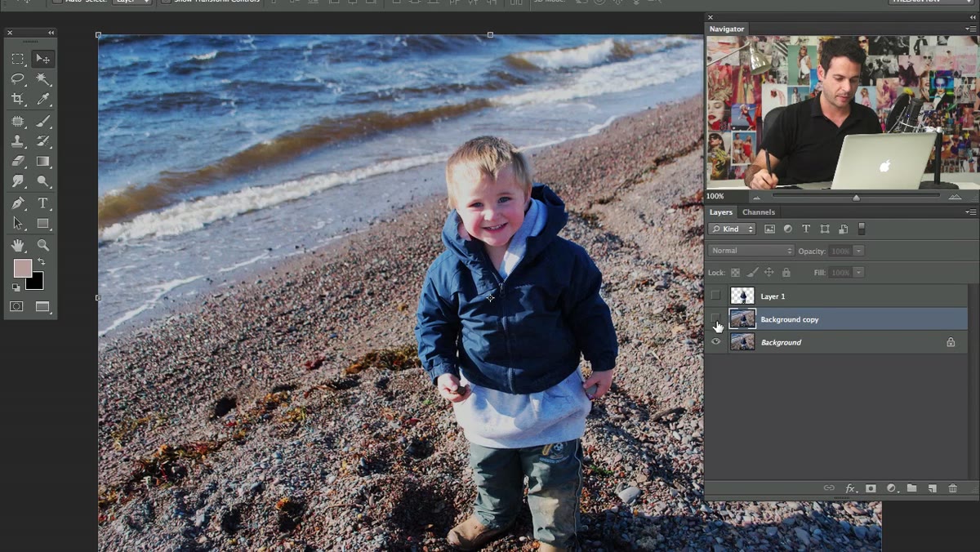Select the Navigator tab

[x=727, y=29]
